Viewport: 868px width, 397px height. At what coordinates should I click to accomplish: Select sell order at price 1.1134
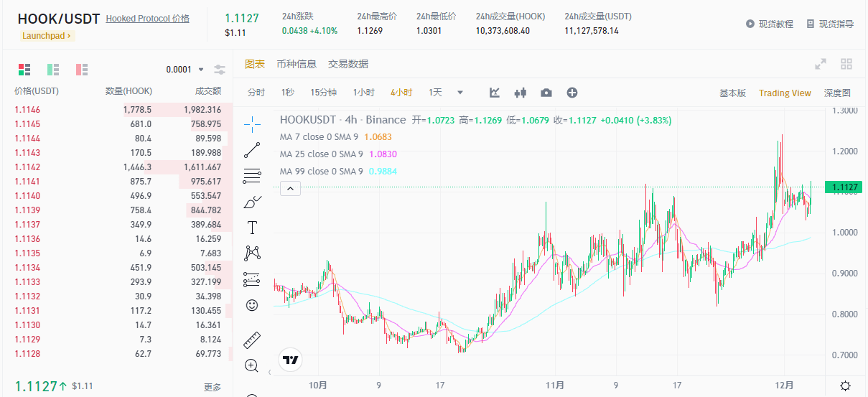118,268
